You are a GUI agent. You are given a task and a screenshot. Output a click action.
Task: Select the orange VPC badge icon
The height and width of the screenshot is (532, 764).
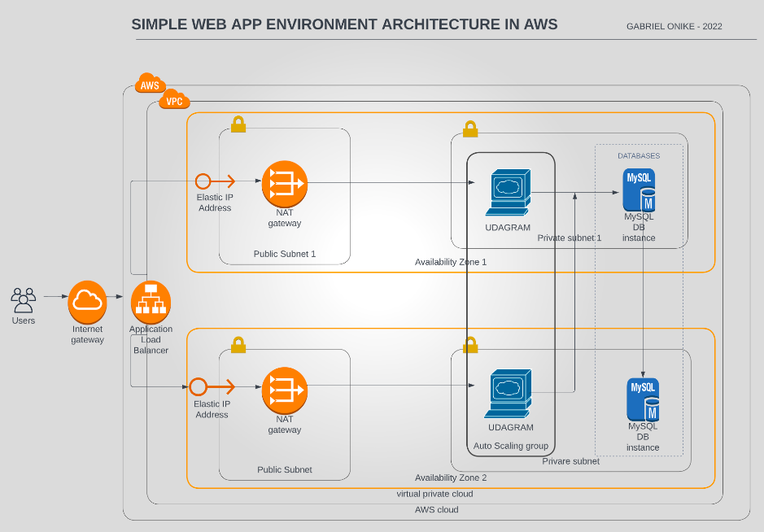coord(174,100)
